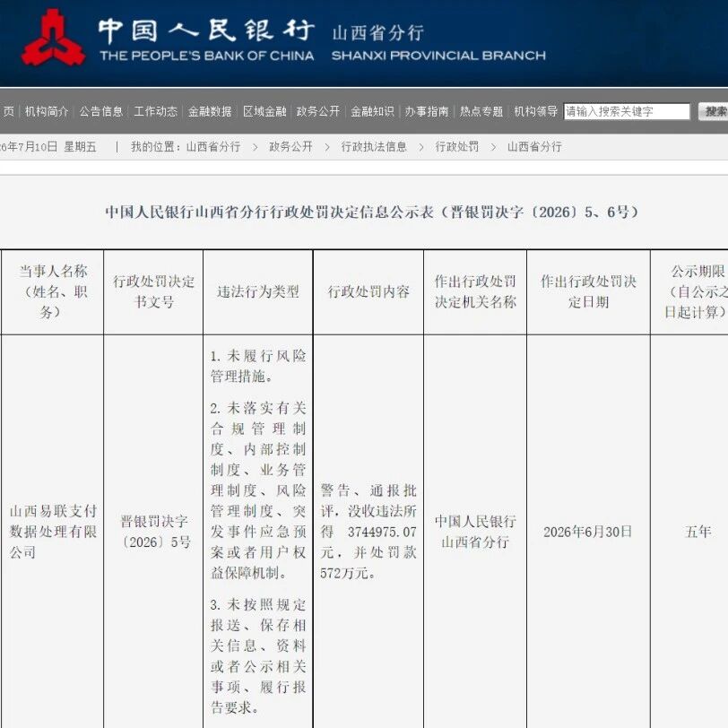Click the 行政处罚决定书文号 column header

[153, 291]
